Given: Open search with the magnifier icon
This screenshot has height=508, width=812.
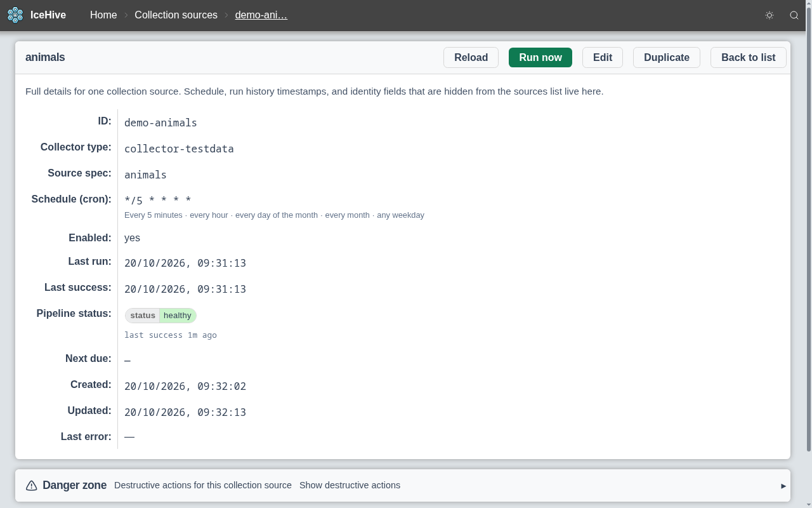Looking at the screenshot, I should pyautogui.click(x=794, y=15).
